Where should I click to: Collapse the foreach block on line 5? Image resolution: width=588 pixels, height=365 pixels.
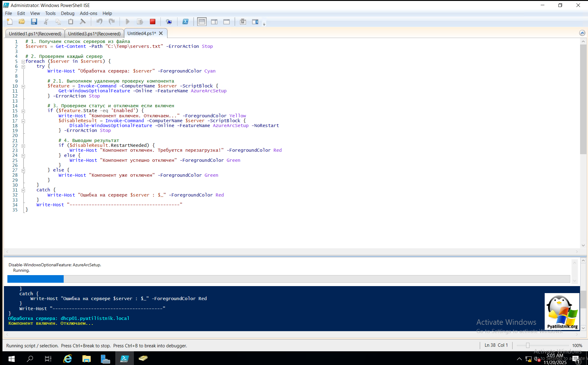[x=23, y=62]
